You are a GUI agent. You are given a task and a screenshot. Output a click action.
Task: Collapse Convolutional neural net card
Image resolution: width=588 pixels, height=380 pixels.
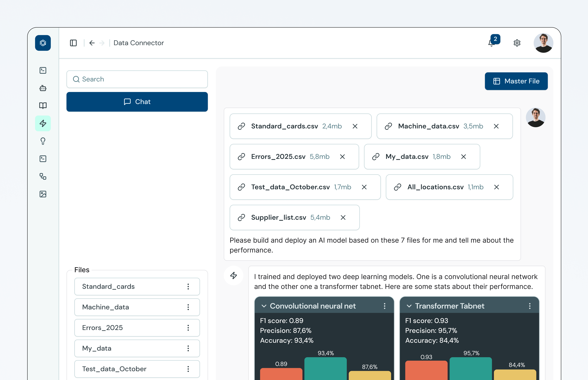[264, 306]
